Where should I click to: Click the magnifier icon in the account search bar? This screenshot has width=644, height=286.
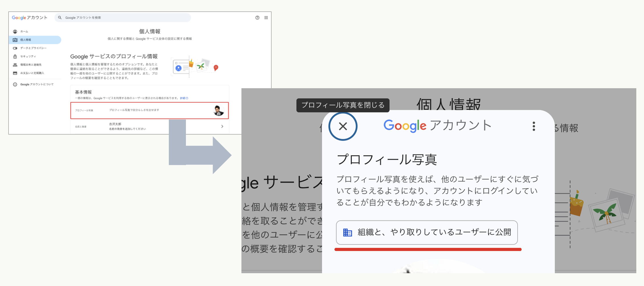tap(60, 18)
